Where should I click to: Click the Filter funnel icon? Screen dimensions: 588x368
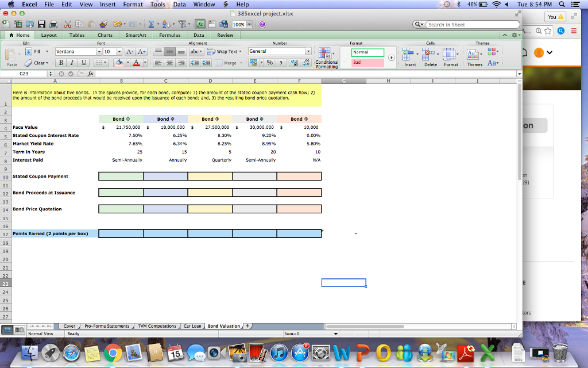coord(182,24)
